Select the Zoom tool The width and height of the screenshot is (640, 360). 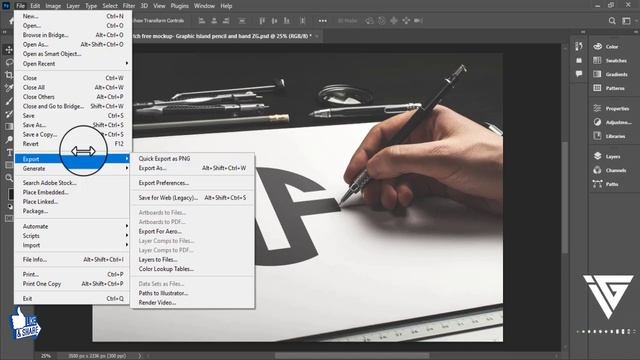pyautogui.click(x=9, y=178)
